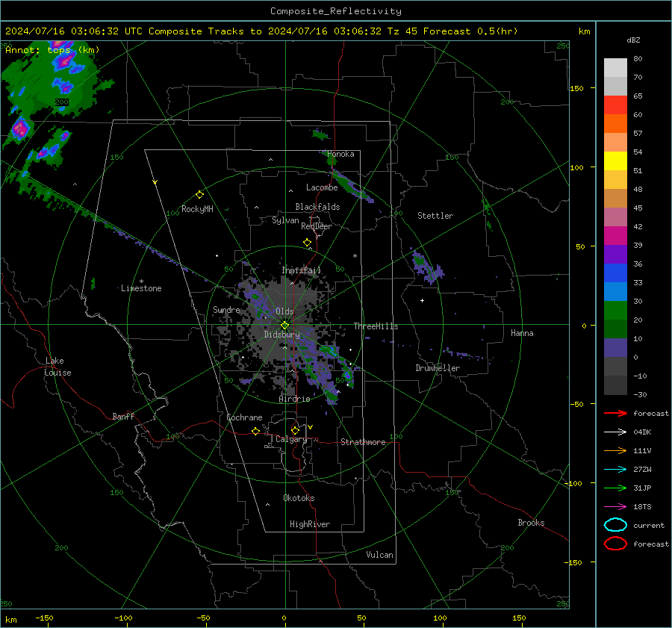Select the Cochrane label
The width and height of the screenshot is (672, 628).
(x=244, y=417)
